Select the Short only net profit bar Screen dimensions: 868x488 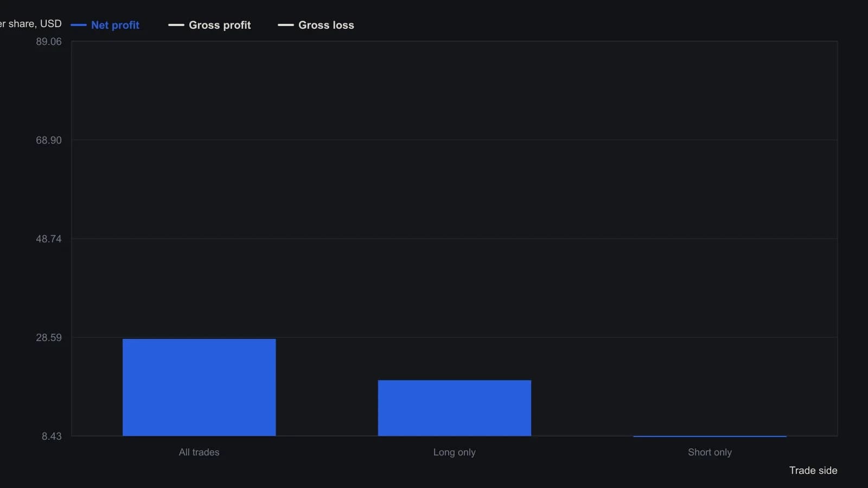tap(710, 436)
